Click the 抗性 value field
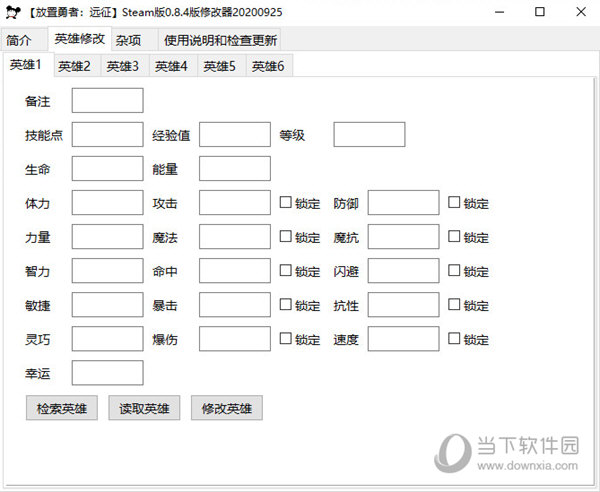The width and height of the screenshot is (600, 492). (x=404, y=305)
